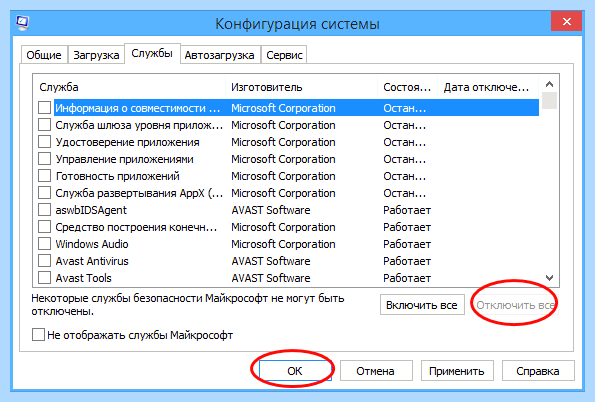Click Работает status in Avast Tools row
The width and height of the screenshot is (595, 402).
click(407, 278)
